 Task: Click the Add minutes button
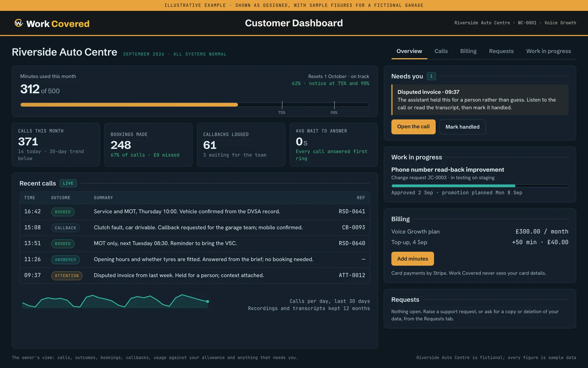click(412, 259)
